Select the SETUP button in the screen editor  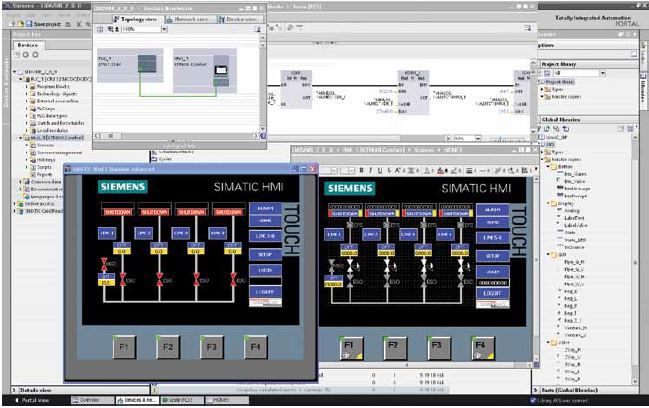(x=493, y=256)
